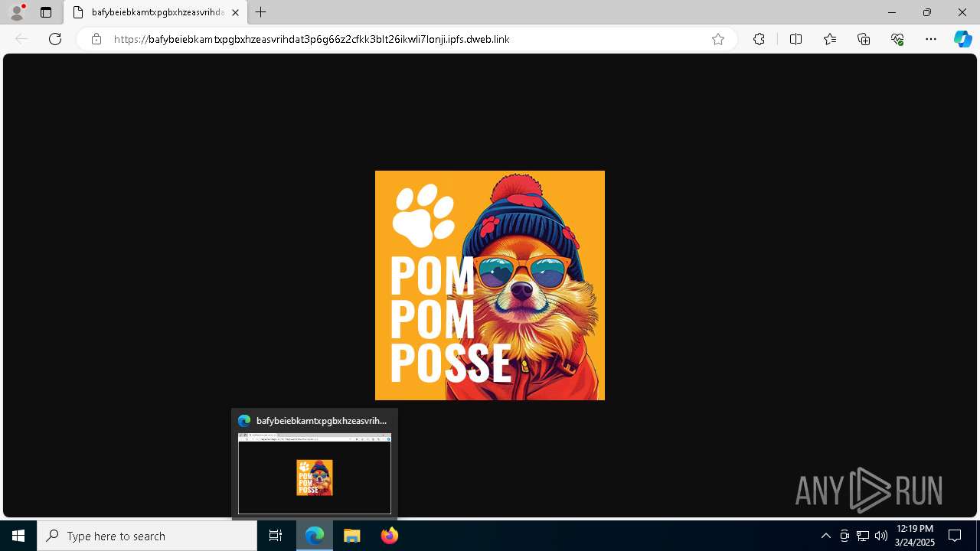The height and width of the screenshot is (551, 980).
Task: Open the Collections icon
Action: point(864,39)
